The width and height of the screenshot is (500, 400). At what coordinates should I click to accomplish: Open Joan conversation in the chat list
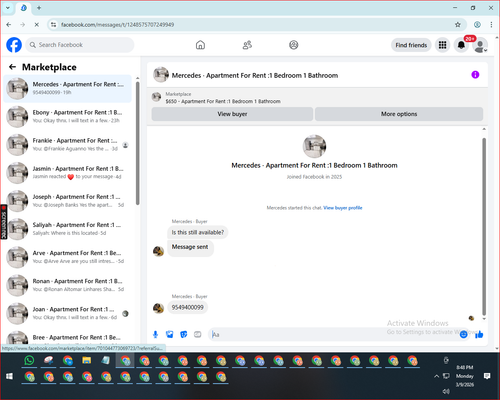click(67, 313)
